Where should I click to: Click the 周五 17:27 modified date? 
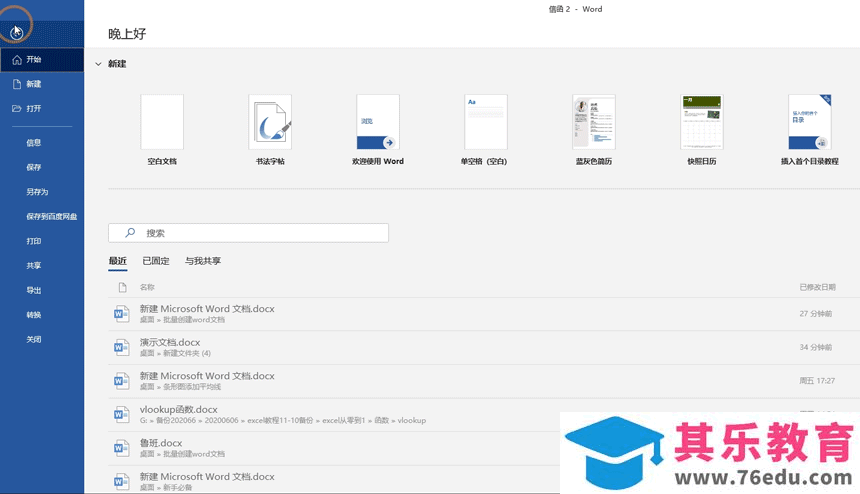817,381
